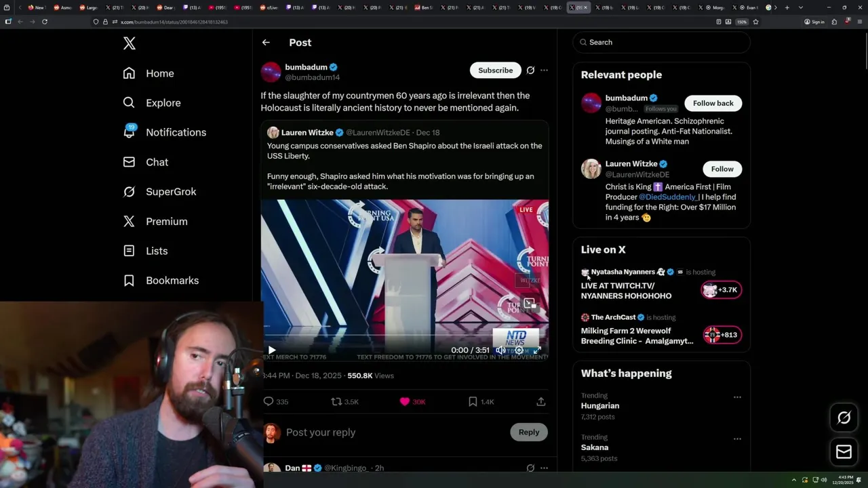Open a new browser tab
Screen dimensions: 868x488
tap(787, 7)
